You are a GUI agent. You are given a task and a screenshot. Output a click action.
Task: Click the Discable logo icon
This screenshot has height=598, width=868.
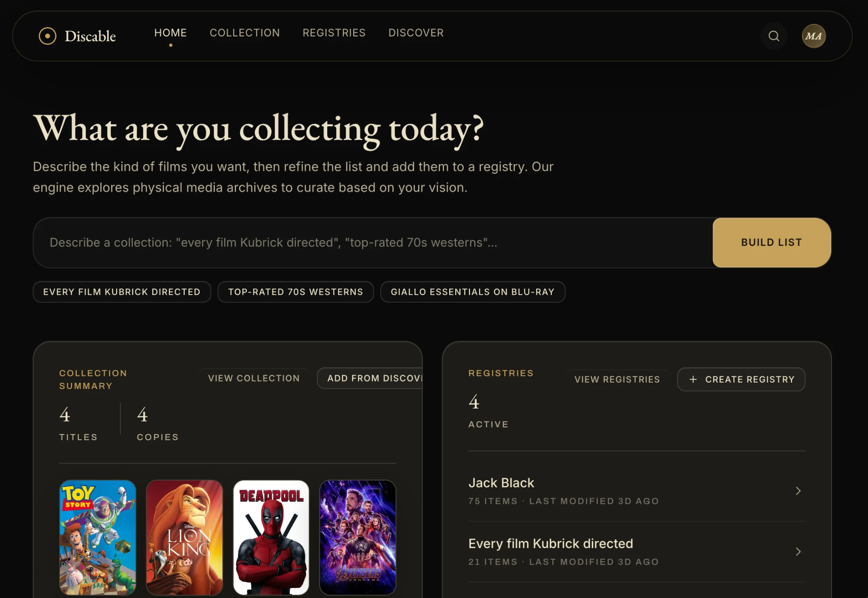[48, 36]
